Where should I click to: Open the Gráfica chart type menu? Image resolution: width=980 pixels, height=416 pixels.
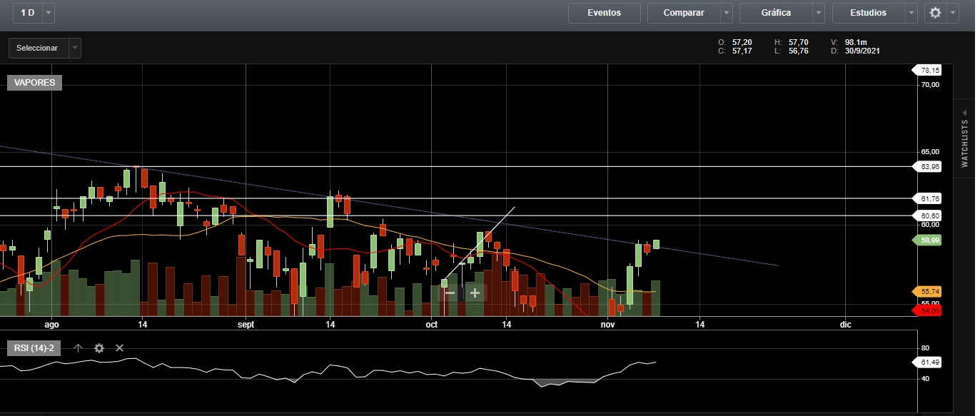[776, 13]
